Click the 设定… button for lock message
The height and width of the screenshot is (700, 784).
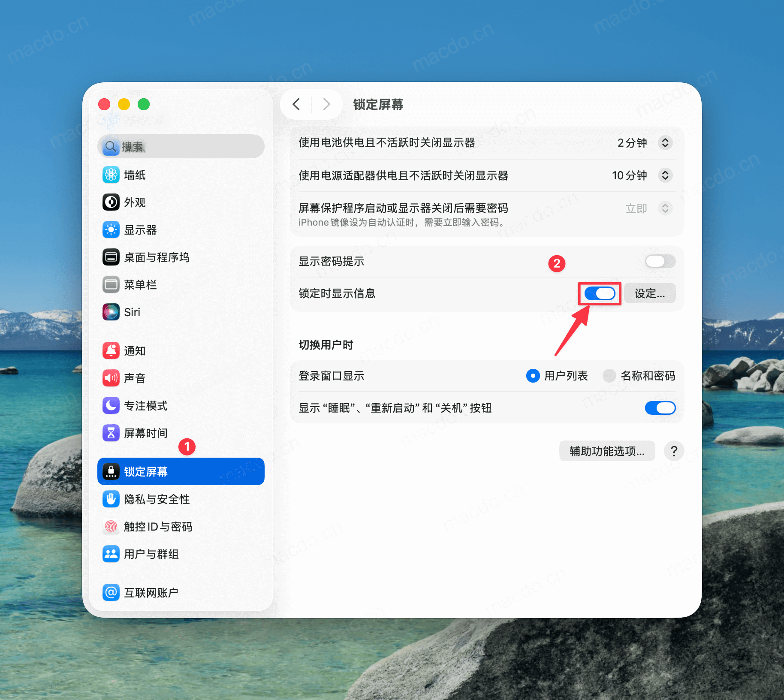coord(650,293)
